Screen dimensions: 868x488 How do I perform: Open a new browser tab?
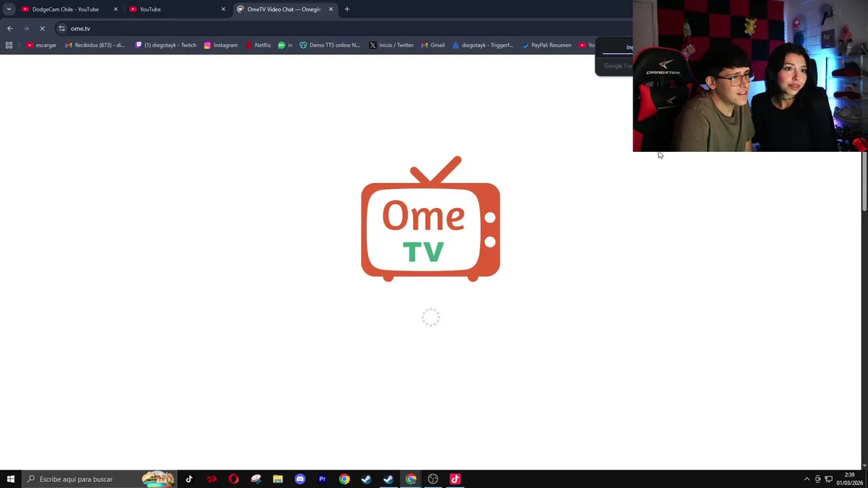[347, 9]
